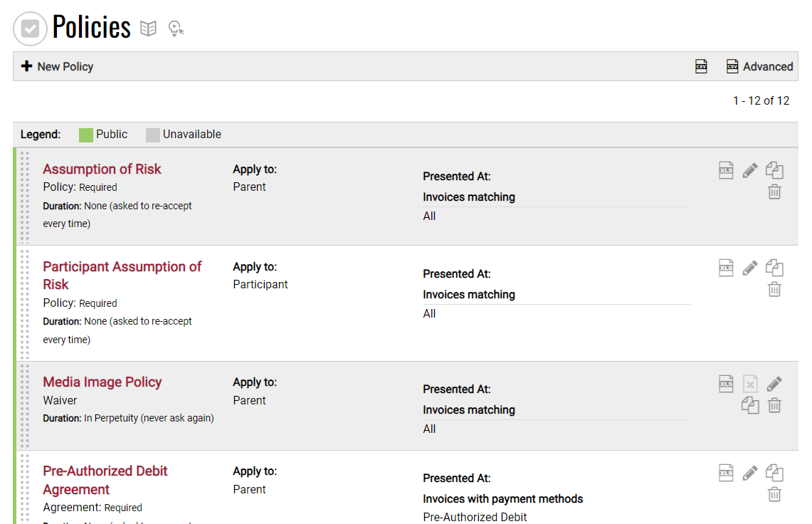Duplicate the Media Image Policy

(750, 405)
